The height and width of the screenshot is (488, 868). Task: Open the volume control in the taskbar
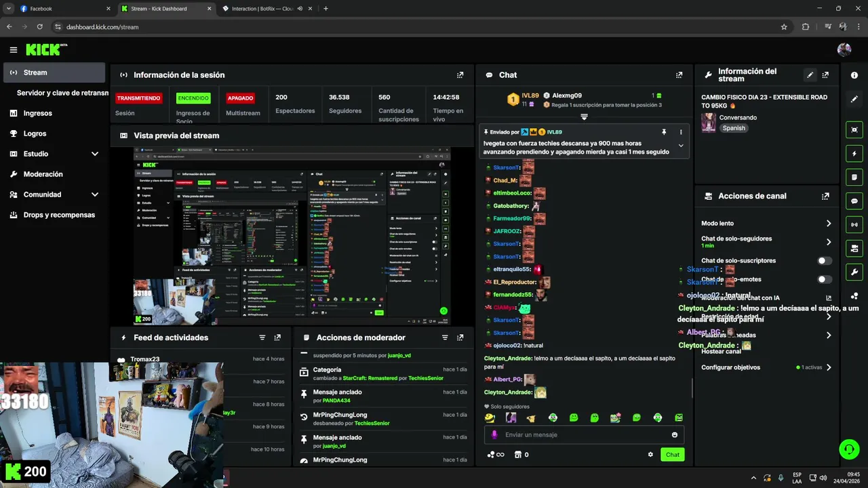pos(823,478)
